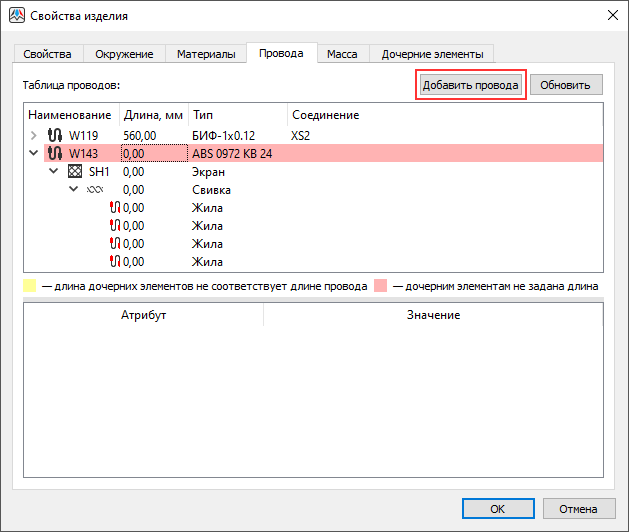Open the Материалы tab
The image size is (629, 532).
point(206,54)
